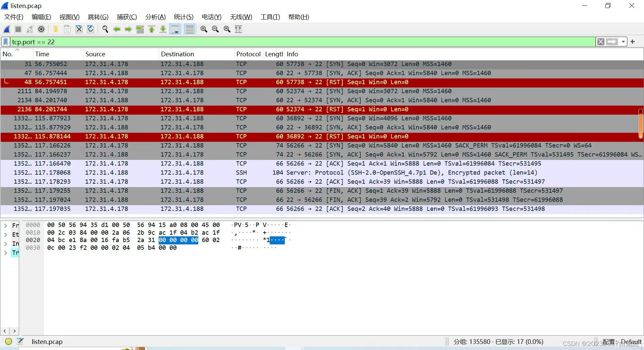Select packet 48 RST row
The image size is (644, 350).
322,82
